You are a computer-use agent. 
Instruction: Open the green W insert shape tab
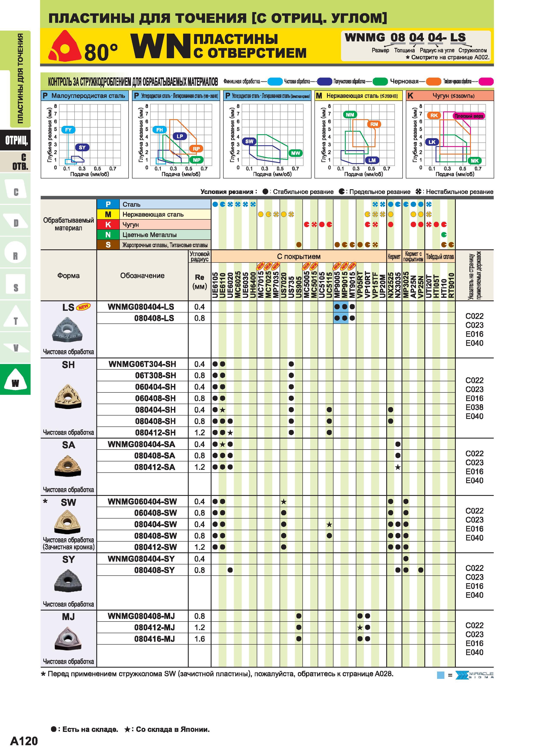(16, 379)
